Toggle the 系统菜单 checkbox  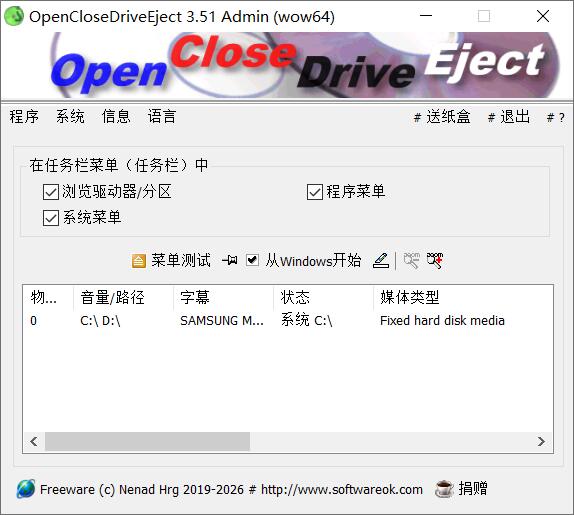51,218
